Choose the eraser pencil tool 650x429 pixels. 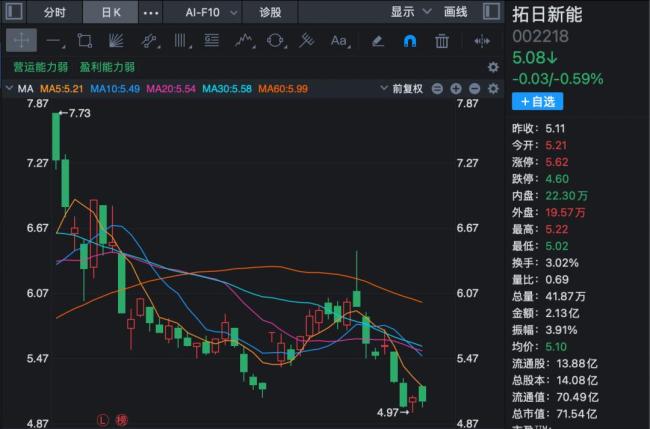377,41
